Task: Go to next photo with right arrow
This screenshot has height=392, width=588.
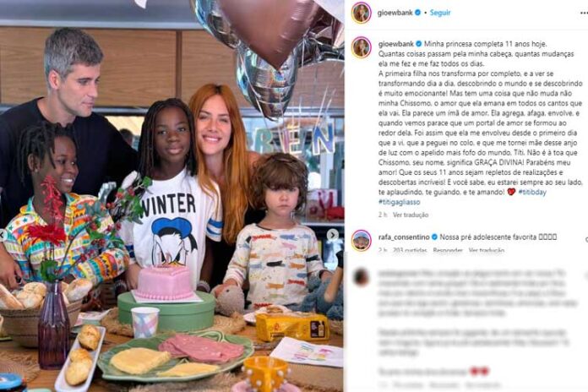Action: point(332,235)
